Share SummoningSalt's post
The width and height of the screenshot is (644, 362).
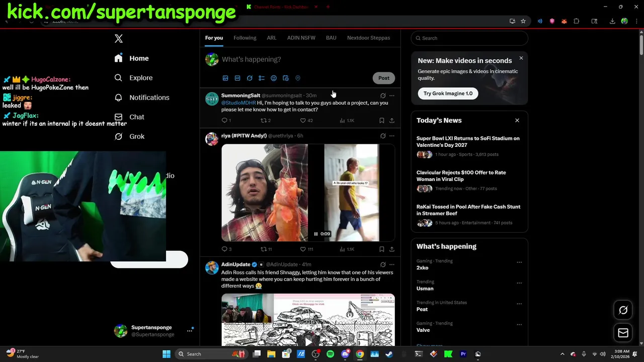(x=392, y=121)
